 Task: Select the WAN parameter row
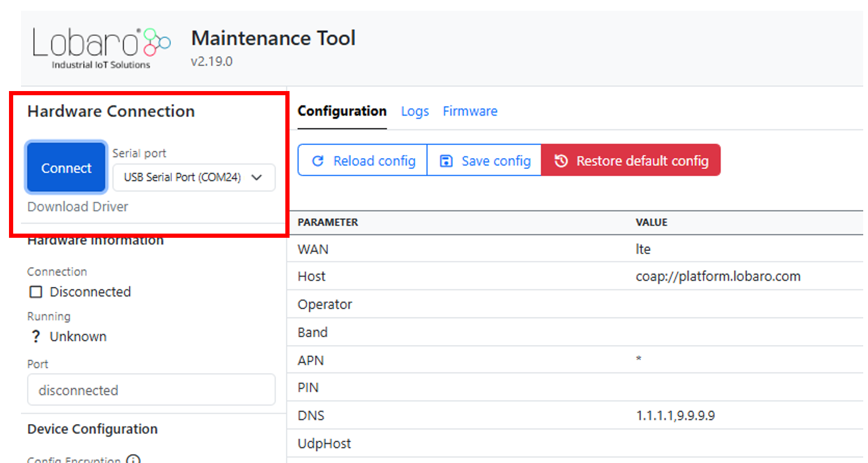pos(577,249)
